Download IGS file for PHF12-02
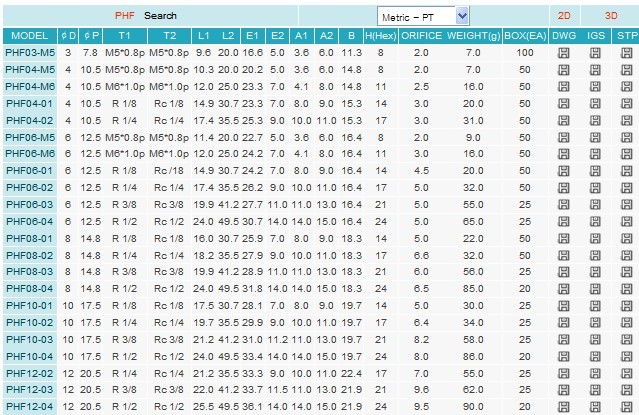The width and height of the screenshot is (639, 415). click(596, 373)
